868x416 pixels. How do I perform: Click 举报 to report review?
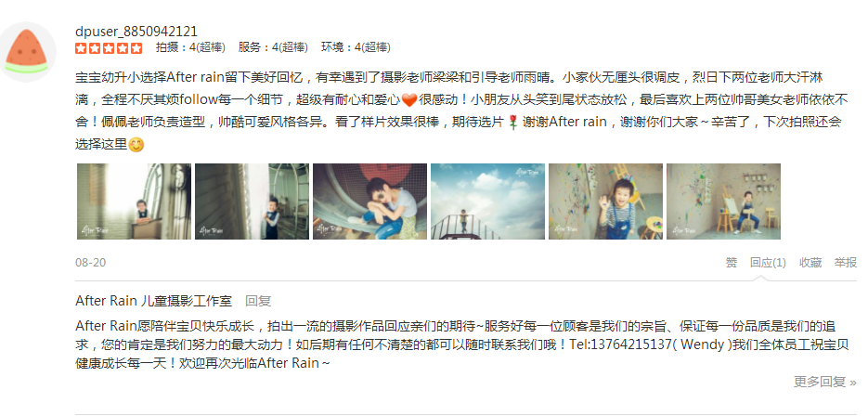(x=846, y=263)
